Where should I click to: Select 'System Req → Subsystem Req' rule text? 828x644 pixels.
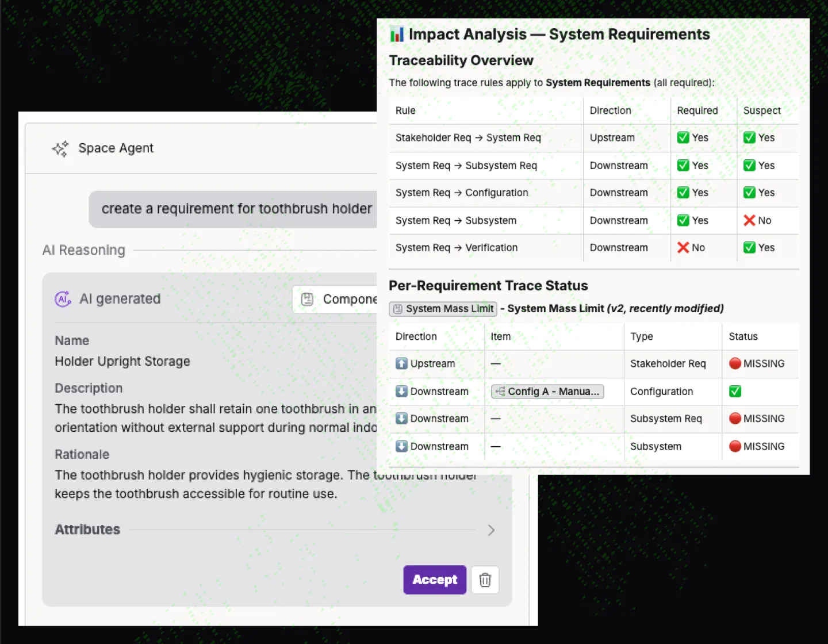click(466, 166)
